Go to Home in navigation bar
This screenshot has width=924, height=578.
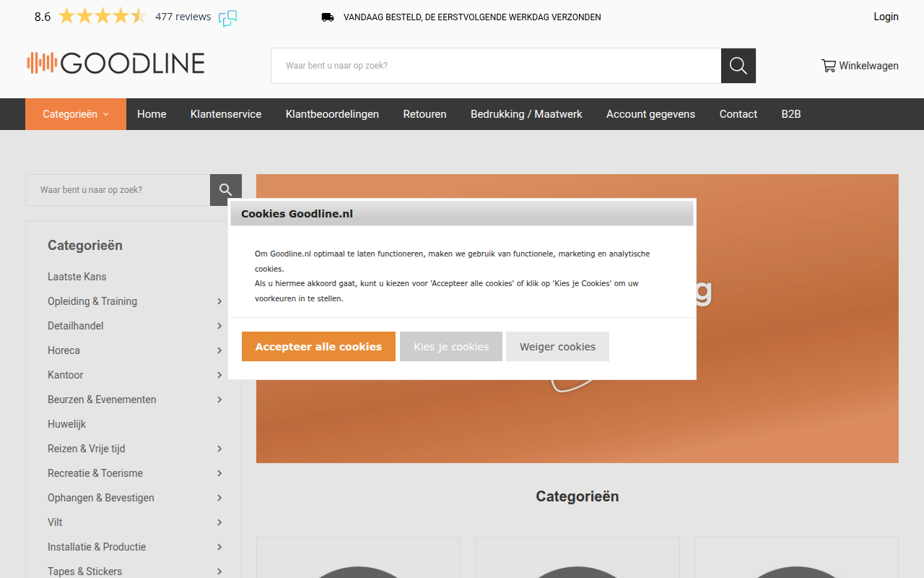coord(152,114)
